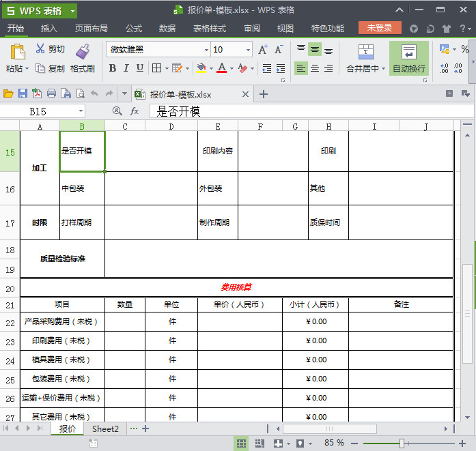The width and height of the screenshot is (476, 451).
Task: Expand the Paste options arrow
Action: point(27,68)
